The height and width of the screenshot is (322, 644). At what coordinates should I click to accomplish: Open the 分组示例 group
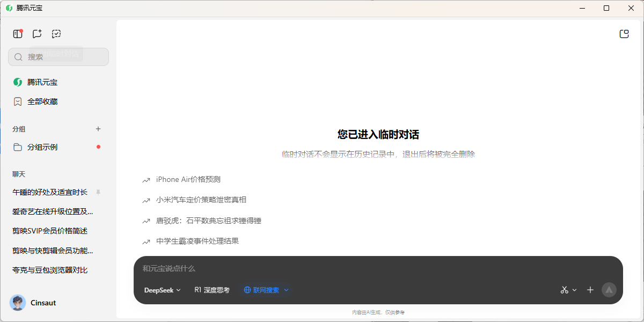click(x=42, y=147)
